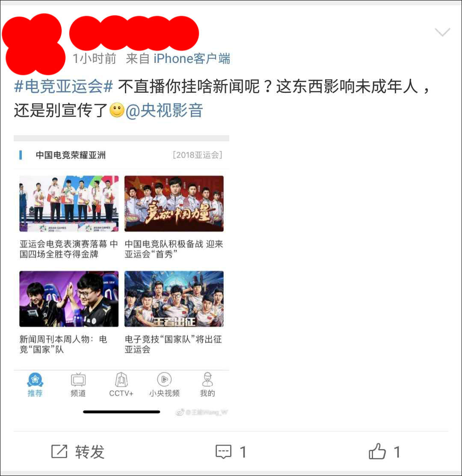Open the post options chevron menu

(x=442, y=32)
